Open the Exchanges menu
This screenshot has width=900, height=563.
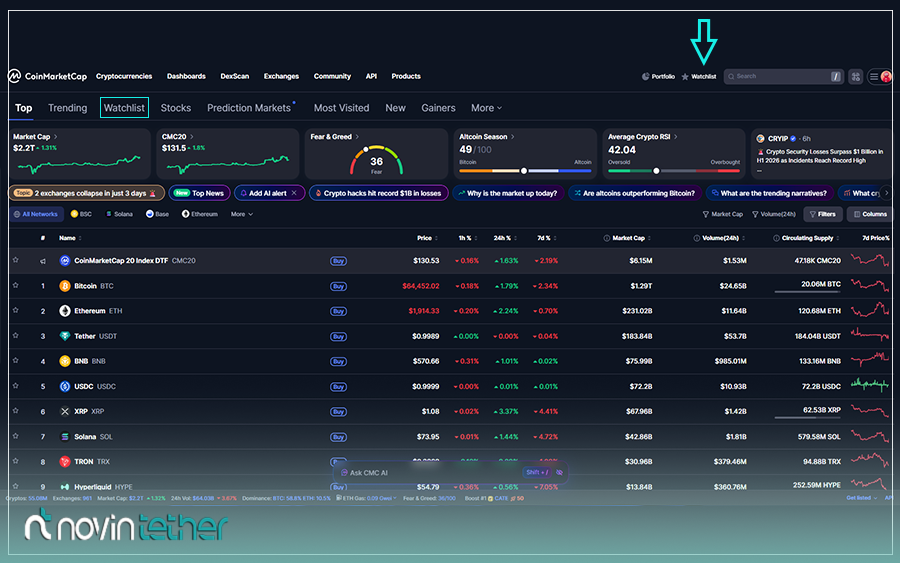tap(281, 76)
